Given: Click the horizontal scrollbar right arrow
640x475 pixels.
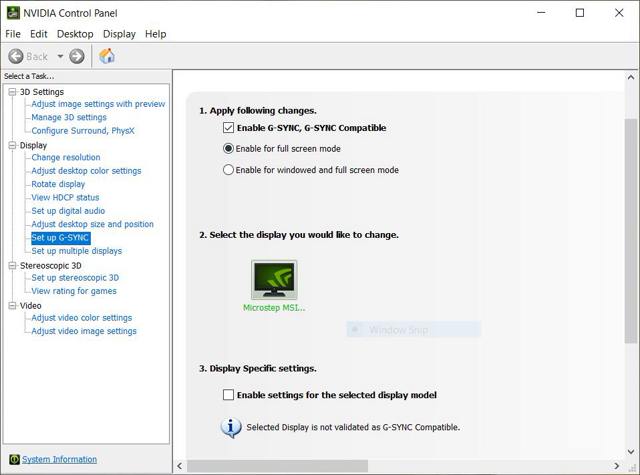Looking at the screenshot, I should (616, 466).
